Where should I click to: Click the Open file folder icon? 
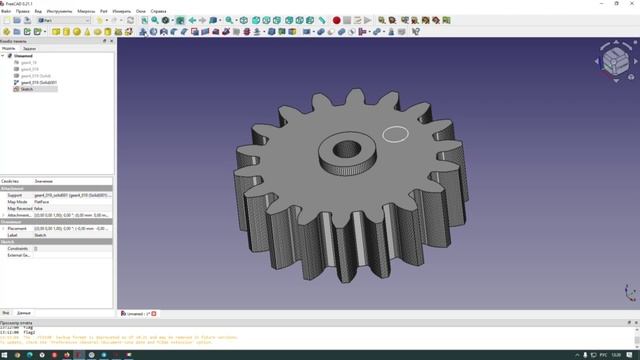click(17, 20)
